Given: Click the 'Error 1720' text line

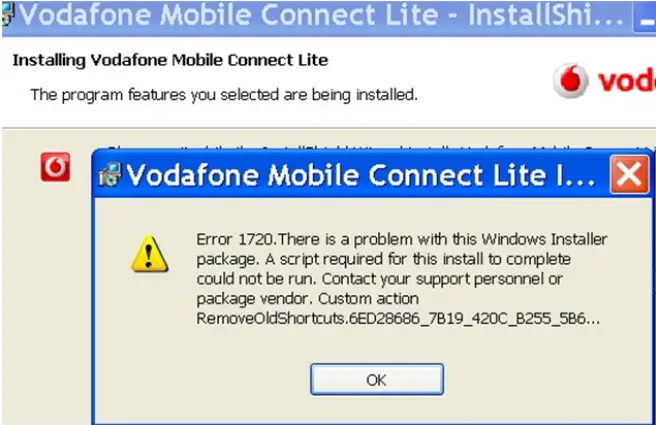Looking at the screenshot, I should [x=402, y=239].
